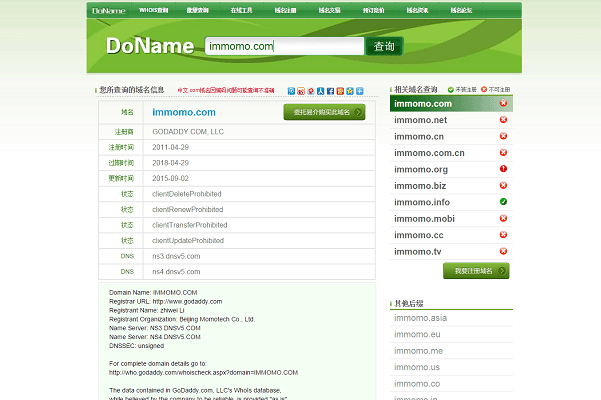
Task: Click the green check icon for immomo.info
Action: tap(503, 202)
